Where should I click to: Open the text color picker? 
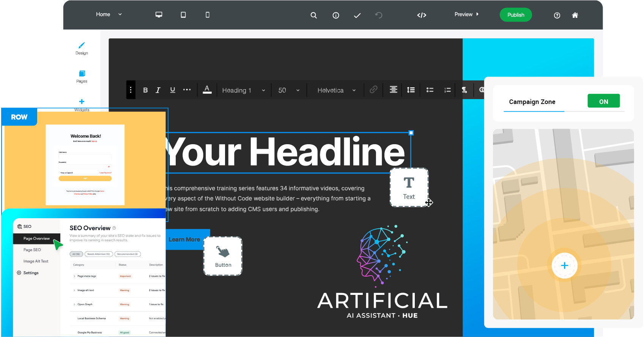[207, 90]
